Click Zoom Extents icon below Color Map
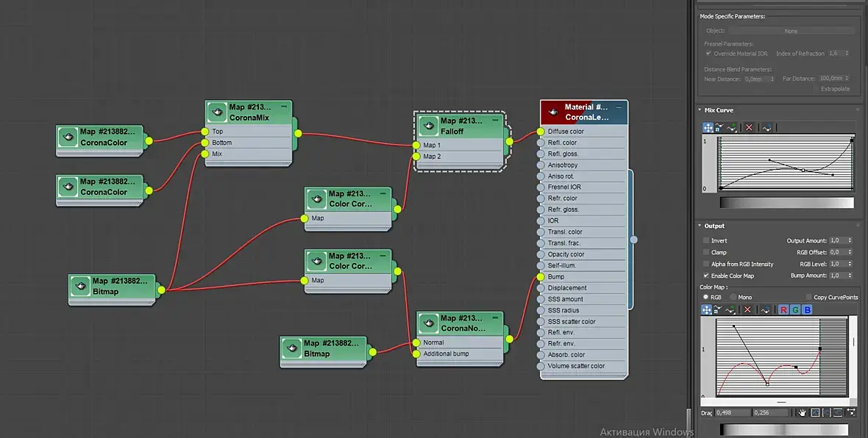Viewport: 868px width, 438px height. tap(816, 412)
